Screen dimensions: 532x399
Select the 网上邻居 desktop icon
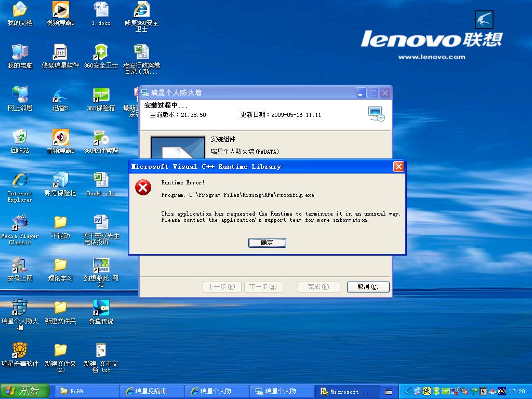click(x=20, y=99)
